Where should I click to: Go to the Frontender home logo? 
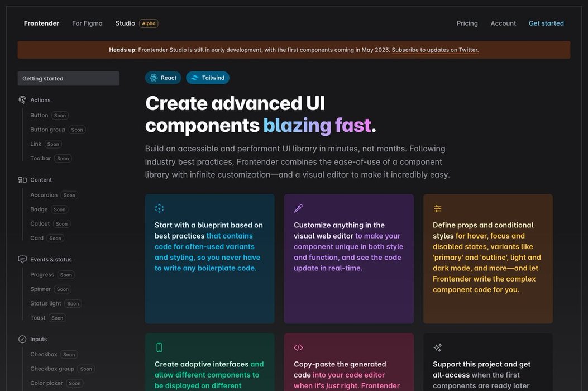[42, 23]
